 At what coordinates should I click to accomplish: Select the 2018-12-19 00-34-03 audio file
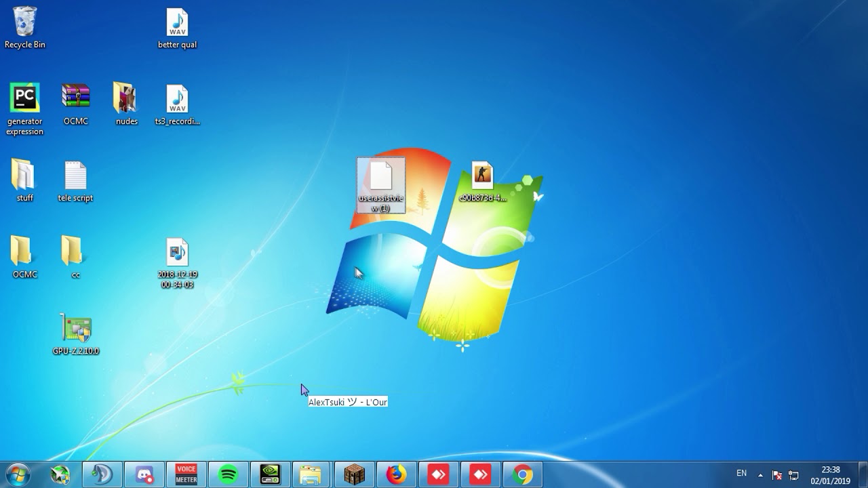pos(177,263)
